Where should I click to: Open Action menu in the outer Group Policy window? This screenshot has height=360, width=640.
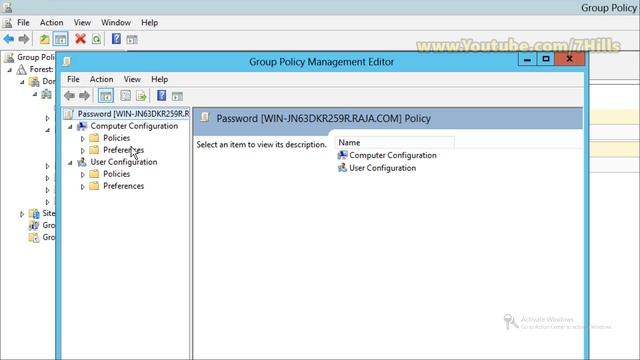point(51,22)
